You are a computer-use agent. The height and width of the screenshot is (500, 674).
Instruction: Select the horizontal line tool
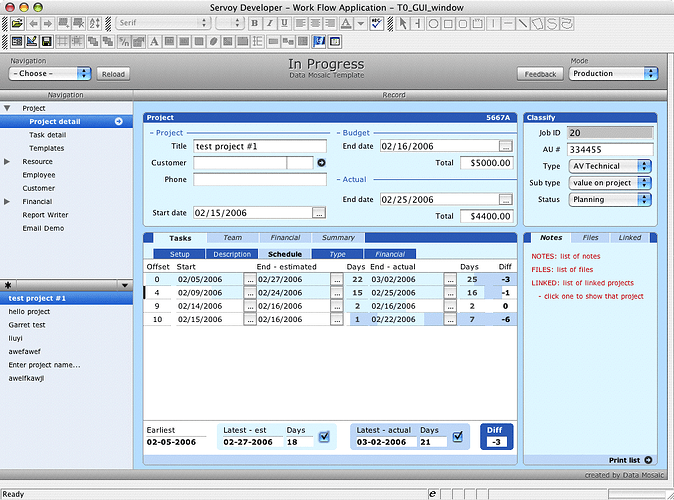(x=508, y=24)
